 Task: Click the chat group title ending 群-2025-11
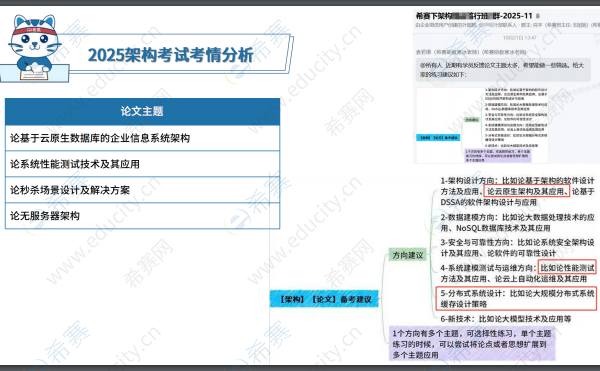(x=474, y=16)
